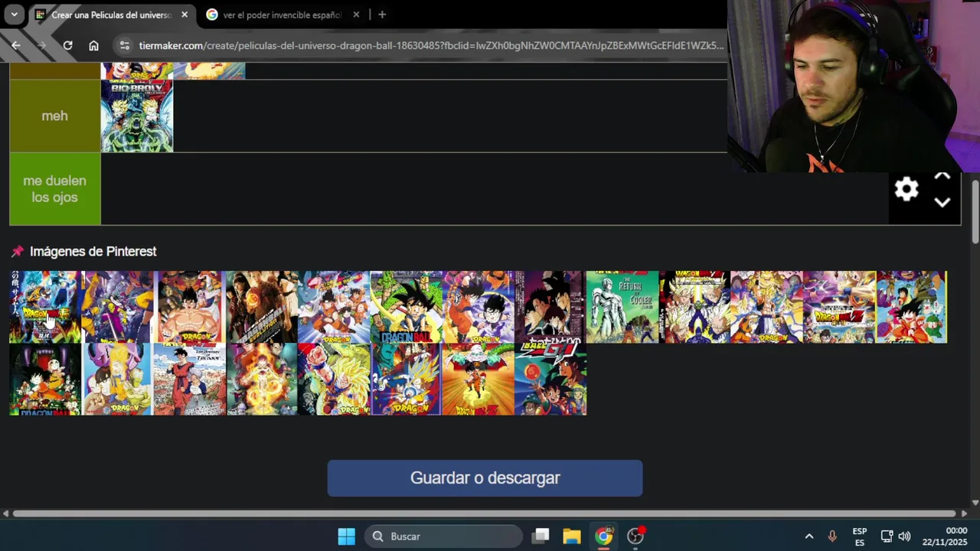Select the Return of Cooler poster
980x551 pixels.
622,307
